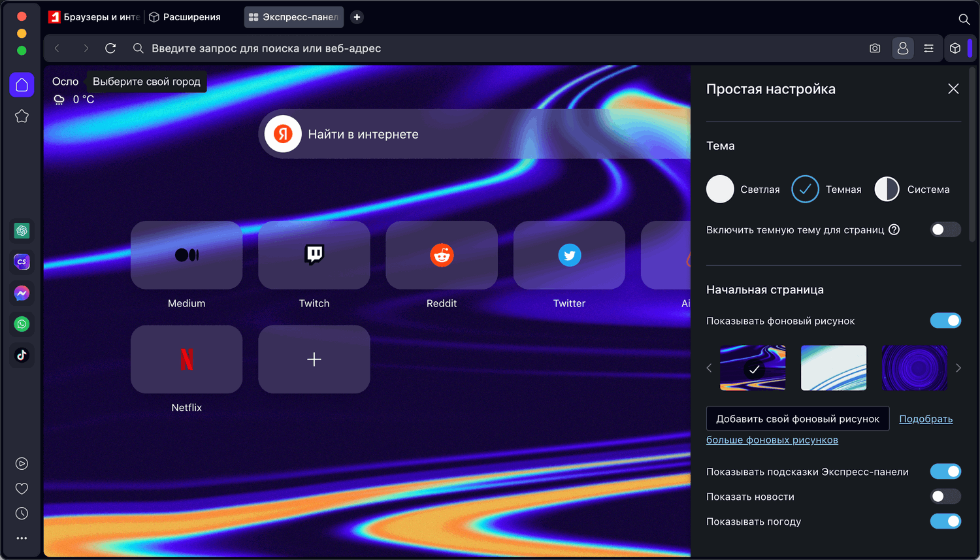Toggle 'Показывать подсказки Экспресс-панели' switch

(945, 472)
